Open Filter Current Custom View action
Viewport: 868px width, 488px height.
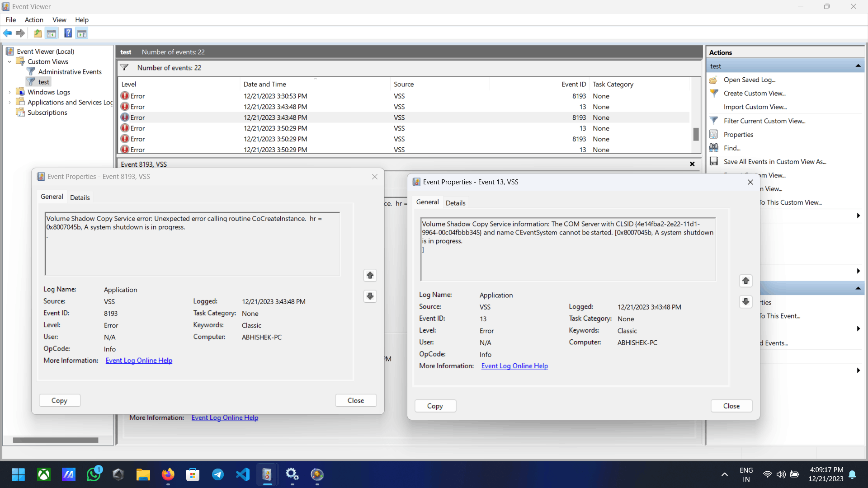[x=764, y=121]
